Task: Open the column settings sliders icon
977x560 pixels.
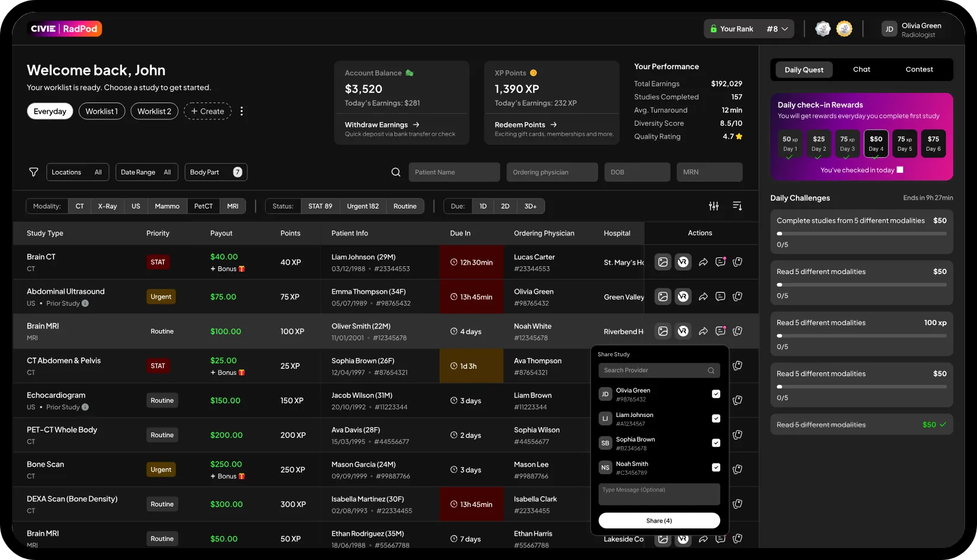Action: [x=714, y=206]
